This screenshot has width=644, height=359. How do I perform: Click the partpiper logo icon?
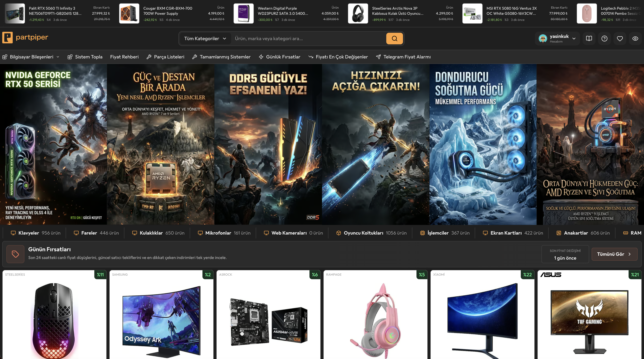tap(8, 37)
